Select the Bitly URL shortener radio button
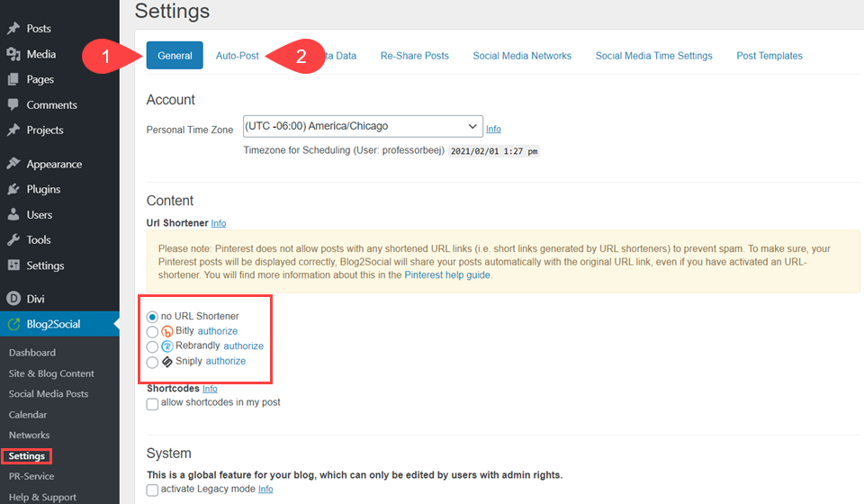The width and height of the screenshot is (864, 504). tap(152, 331)
